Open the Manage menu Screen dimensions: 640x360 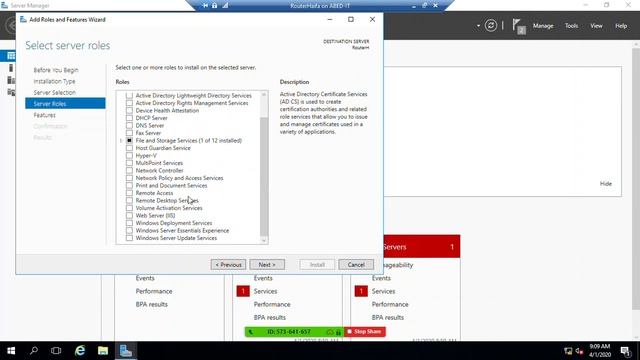click(x=543, y=26)
